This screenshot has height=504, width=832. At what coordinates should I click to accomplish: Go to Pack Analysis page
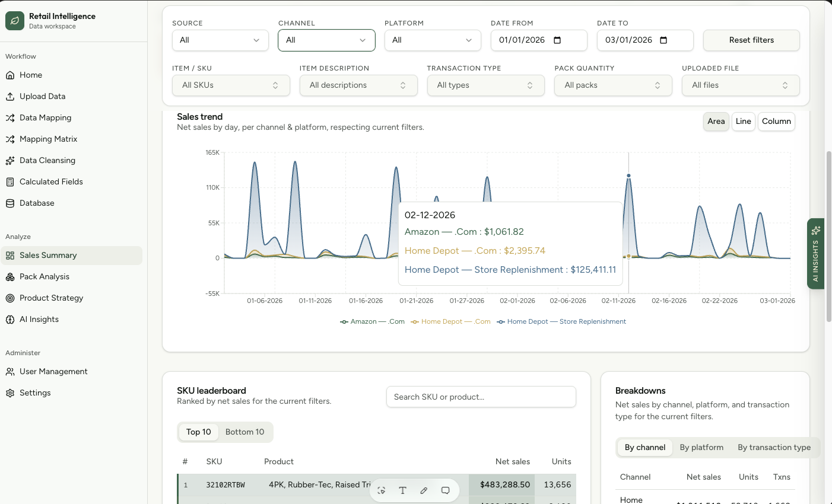pos(71,277)
